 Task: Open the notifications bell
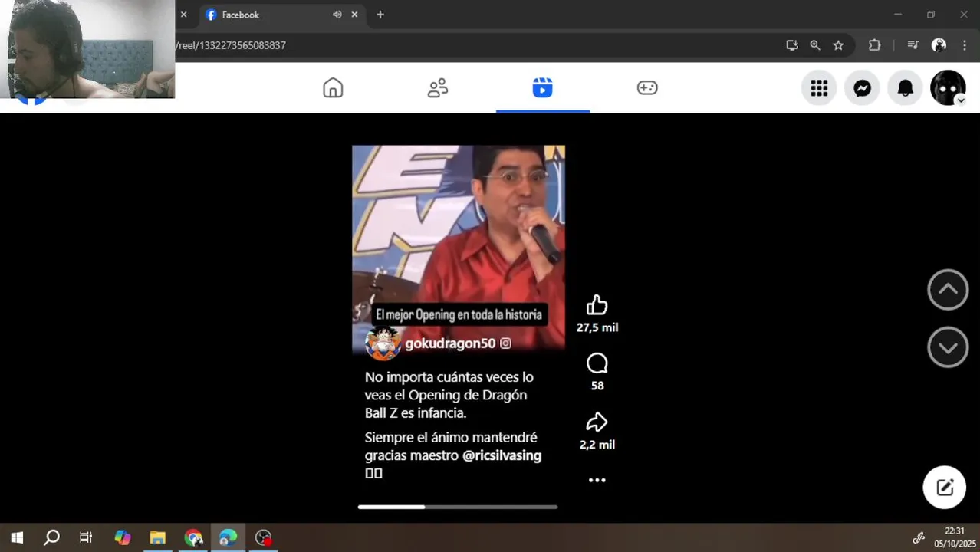(x=905, y=88)
